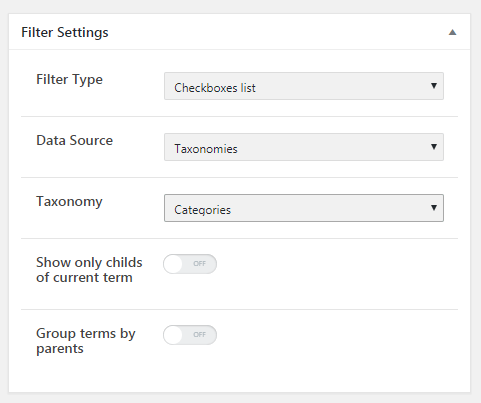Click the white knob of Show only childs switch
Image resolution: width=481 pixels, height=403 pixels.
pos(173,264)
